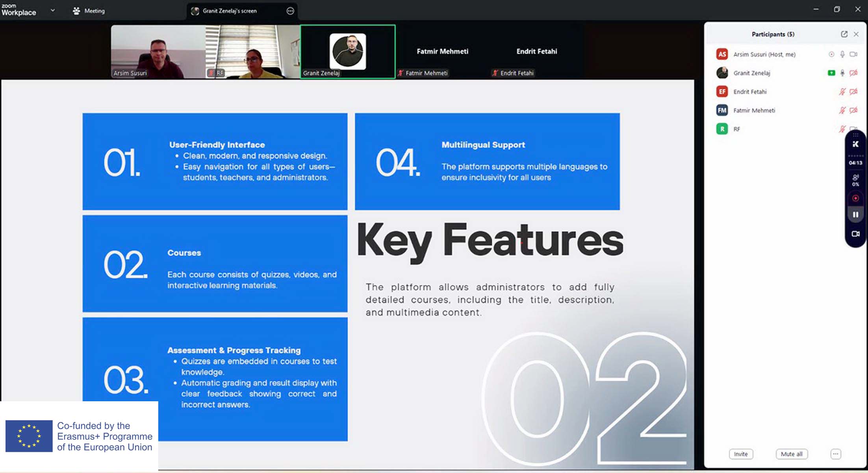Viewport: 868px width, 473px height.
Task: Toggle Granit Zenelaj's camera-off icon
Action: 853,73
